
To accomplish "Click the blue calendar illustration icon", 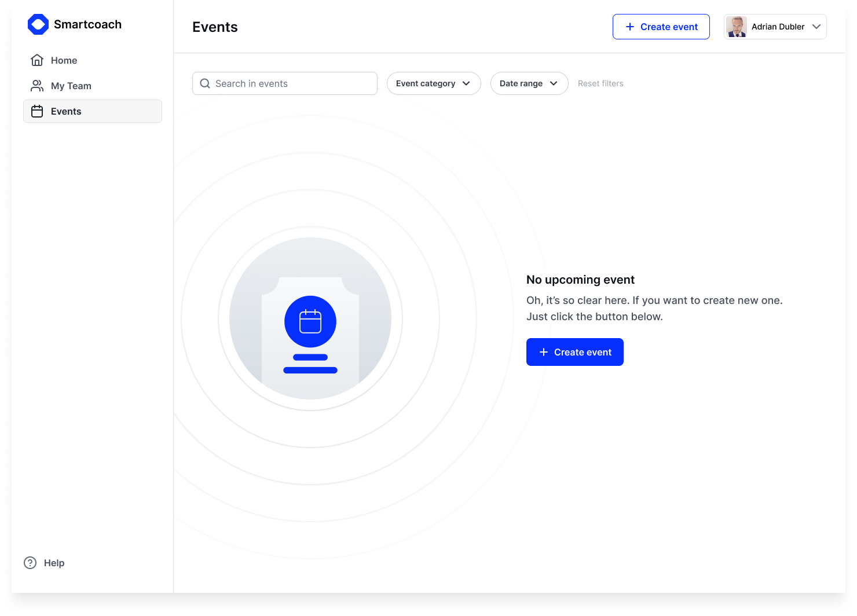I will coord(310,322).
